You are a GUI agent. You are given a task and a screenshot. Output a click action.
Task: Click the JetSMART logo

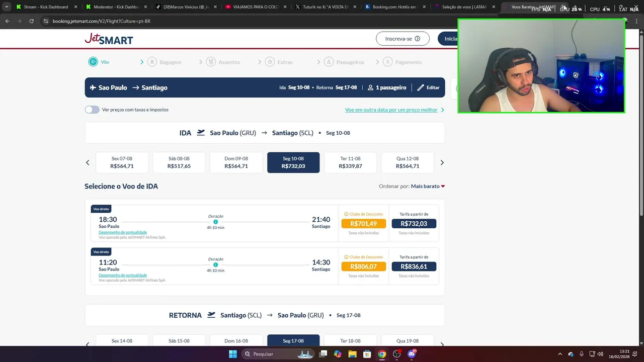pyautogui.click(x=109, y=39)
